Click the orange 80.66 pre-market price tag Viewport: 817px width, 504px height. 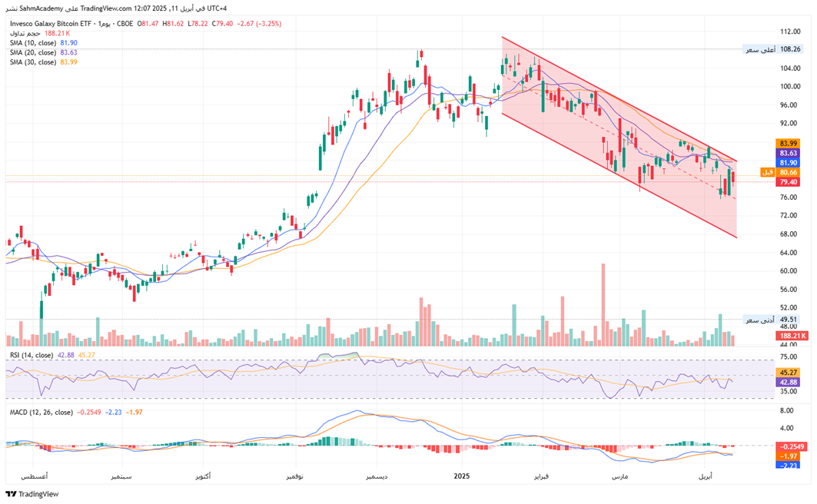click(781, 172)
